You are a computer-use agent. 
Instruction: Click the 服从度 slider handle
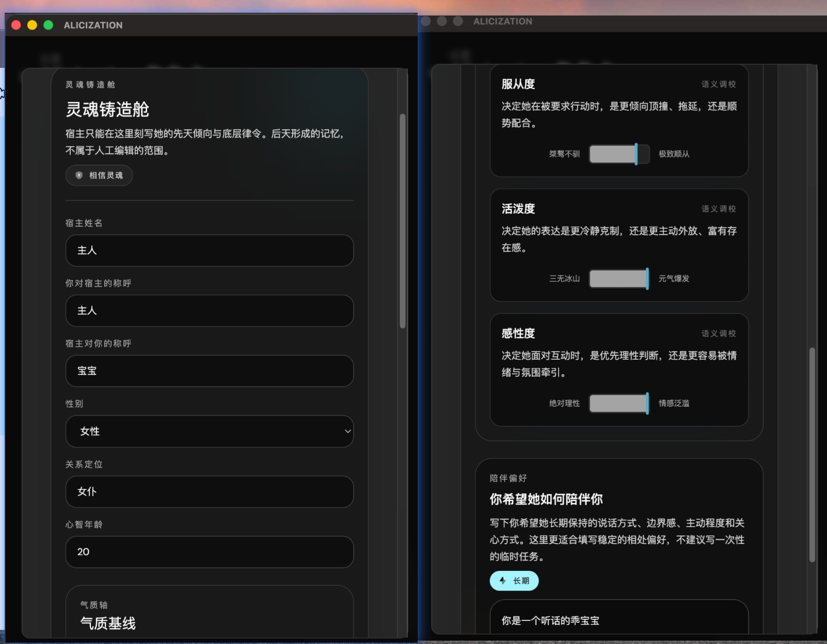point(636,154)
